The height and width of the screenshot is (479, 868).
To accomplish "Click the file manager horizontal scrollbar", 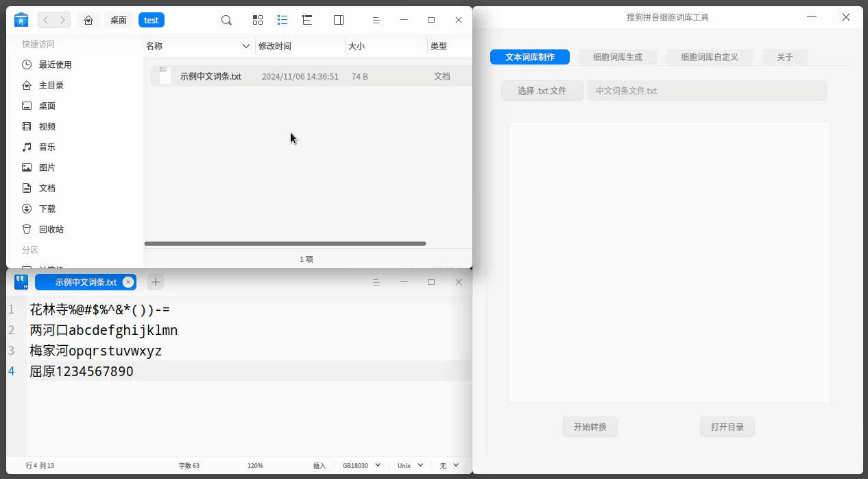I will tap(285, 244).
